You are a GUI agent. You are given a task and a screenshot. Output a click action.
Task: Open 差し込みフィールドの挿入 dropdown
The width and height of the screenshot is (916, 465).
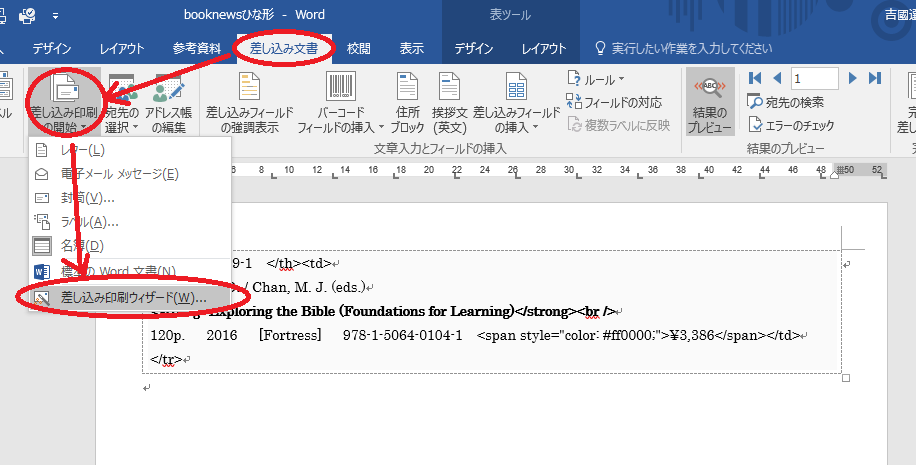click(x=516, y=105)
